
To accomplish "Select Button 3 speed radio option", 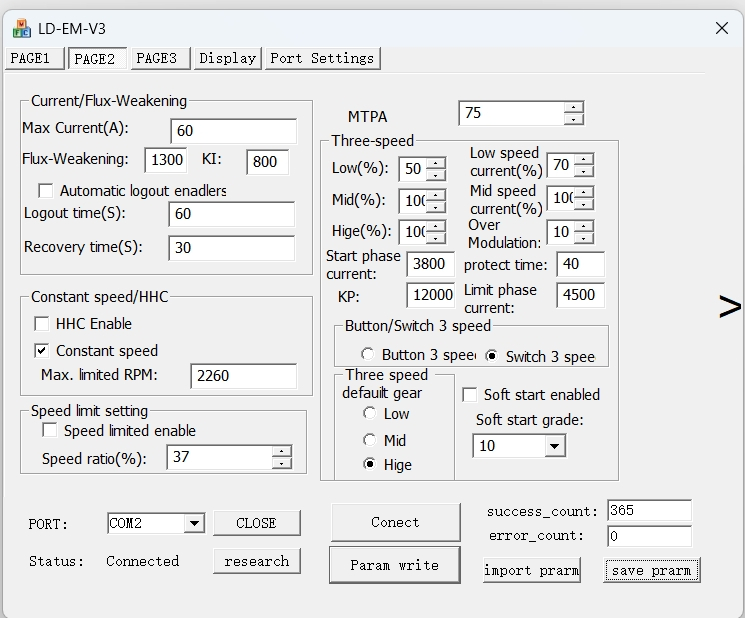I will click(x=367, y=354).
